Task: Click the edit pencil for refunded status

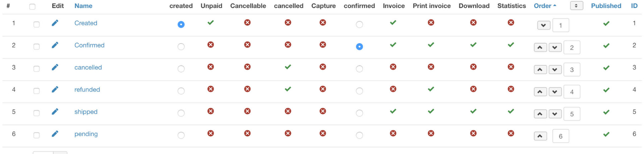Action: [55, 89]
